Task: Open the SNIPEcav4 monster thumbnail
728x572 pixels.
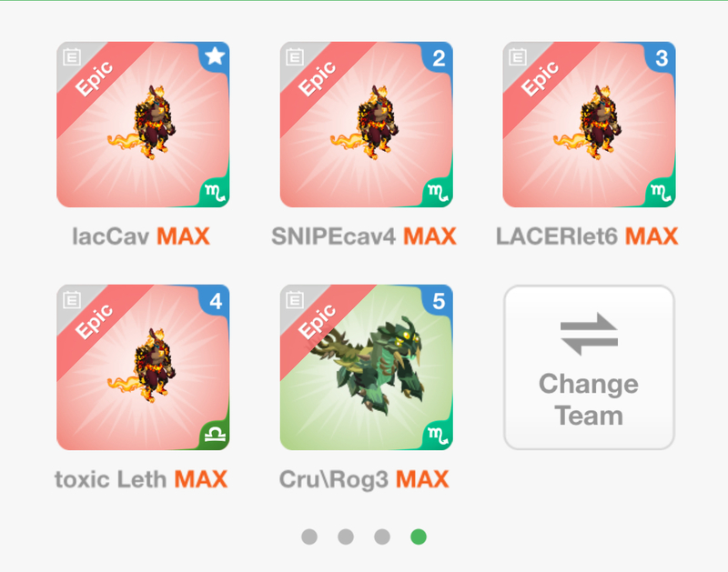Action: click(367, 125)
